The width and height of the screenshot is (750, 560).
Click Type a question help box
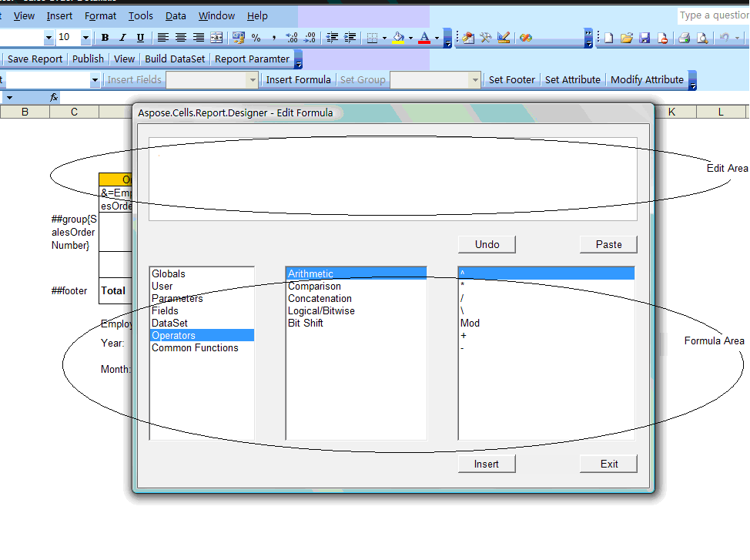pos(713,15)
